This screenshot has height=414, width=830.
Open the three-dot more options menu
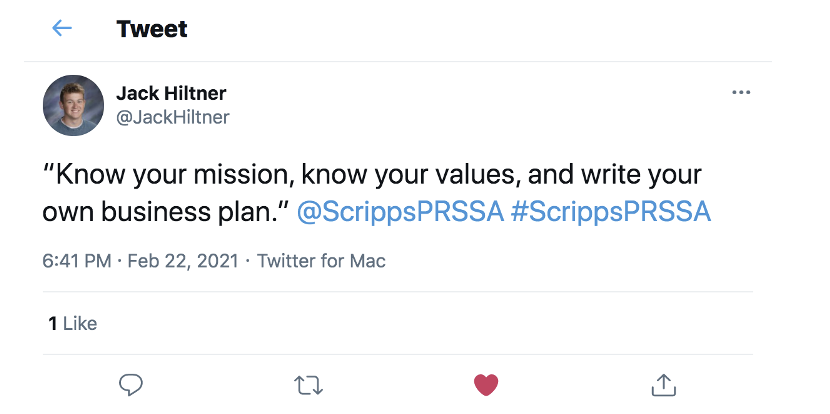pyautogui.click(x=741, y=93)
